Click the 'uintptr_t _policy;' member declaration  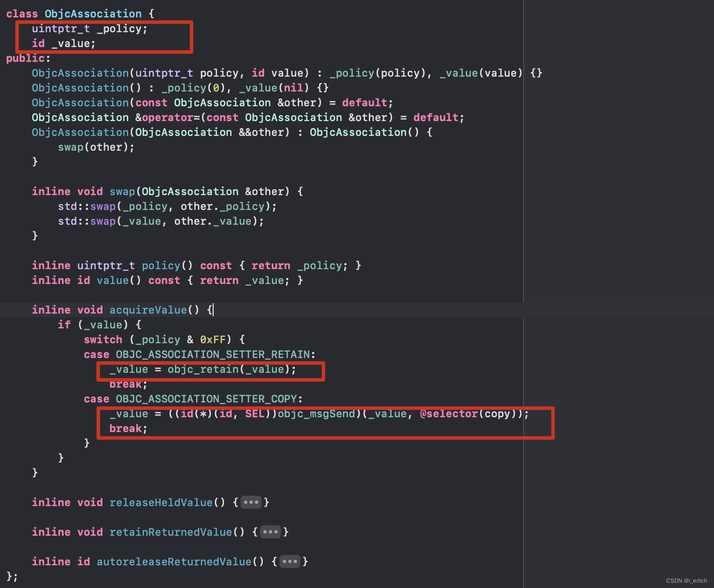click(90, 29)
